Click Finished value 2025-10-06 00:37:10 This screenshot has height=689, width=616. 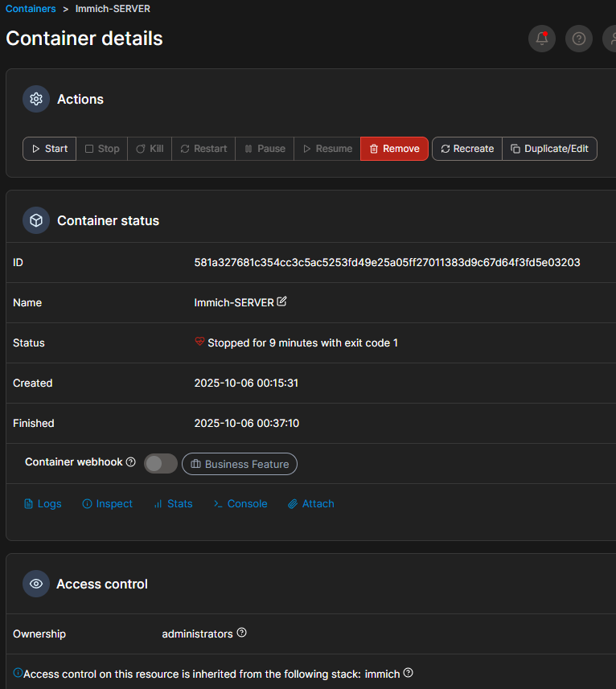tap(247, 423)
